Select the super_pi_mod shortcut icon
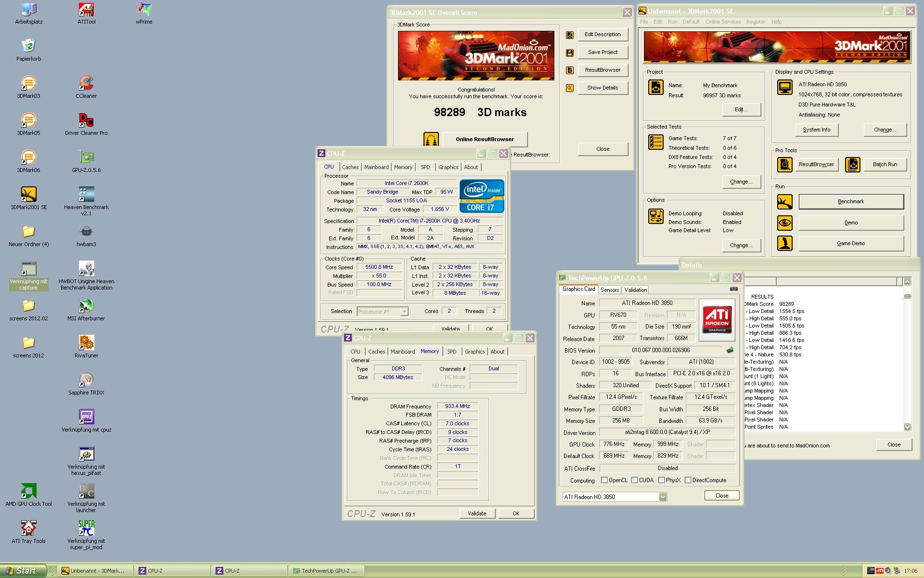Screen dimensions: 924x578 [x=86, y=535]
